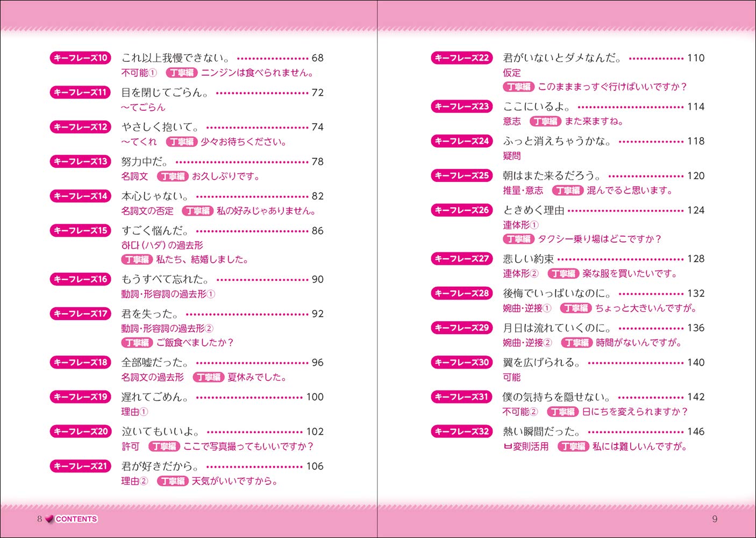Go to the entry ここにいるよ
The image size is (756, 538).
tap(537, 107)
